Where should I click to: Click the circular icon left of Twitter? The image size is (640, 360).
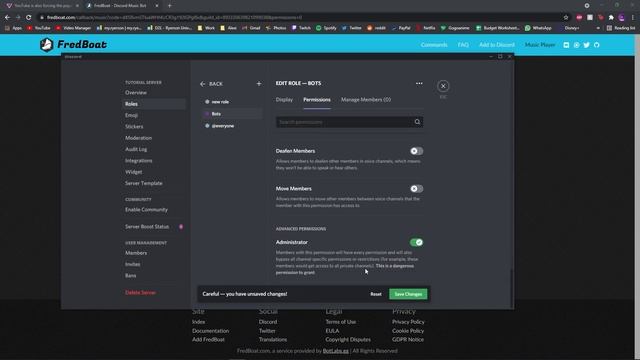point(576,45)
